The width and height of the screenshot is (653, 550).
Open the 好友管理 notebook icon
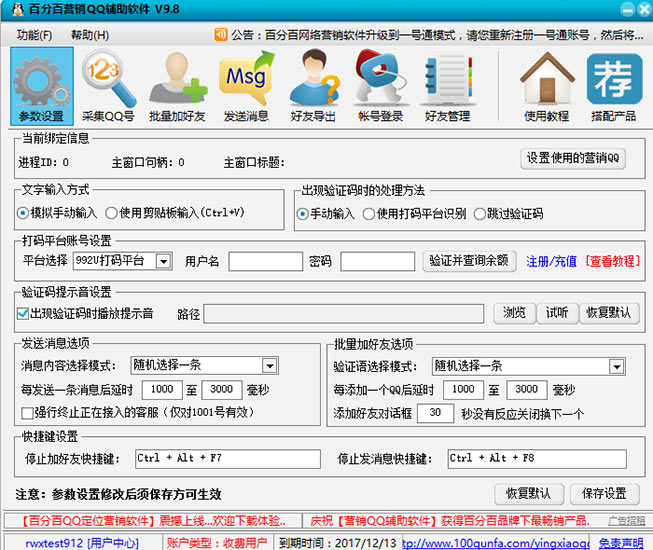448,86
